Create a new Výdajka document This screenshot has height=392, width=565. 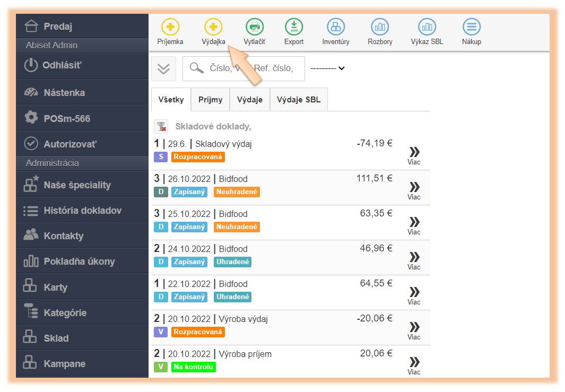point(213,27)
